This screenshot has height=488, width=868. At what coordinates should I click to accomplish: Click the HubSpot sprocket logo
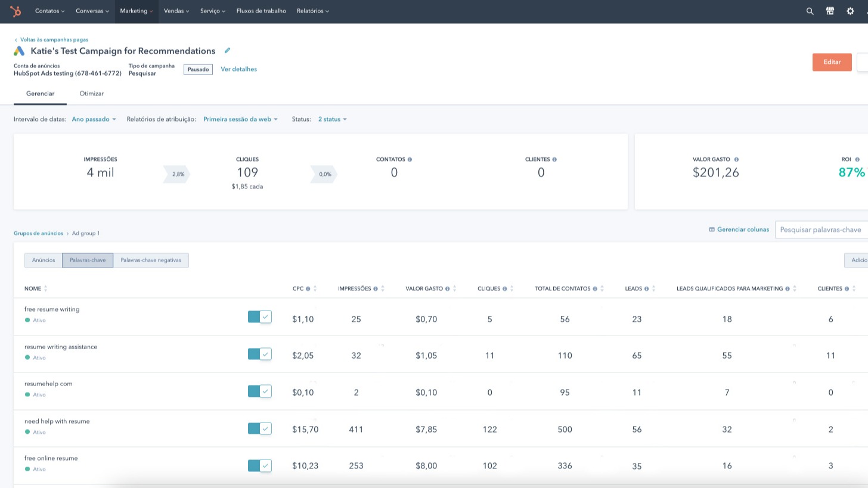[x=15, y=11]
